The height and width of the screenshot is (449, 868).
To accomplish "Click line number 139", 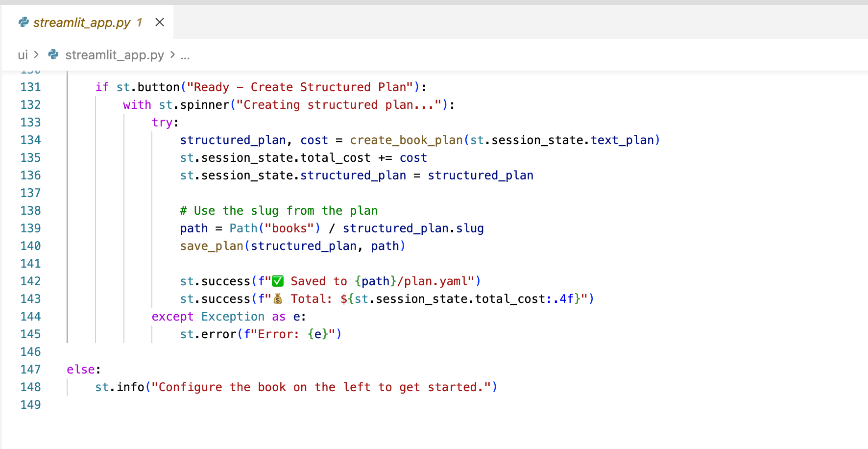I will point(30,228).
